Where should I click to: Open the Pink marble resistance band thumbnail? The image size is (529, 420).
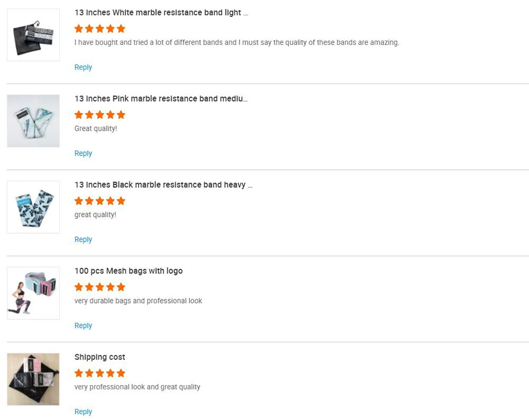tap(33, 121)
